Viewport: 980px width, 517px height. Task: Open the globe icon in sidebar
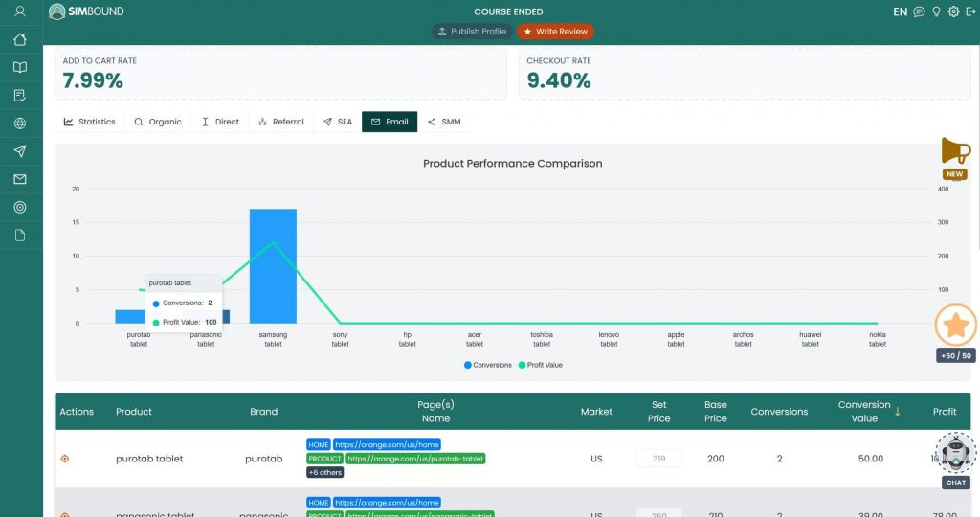coord(20,124)
